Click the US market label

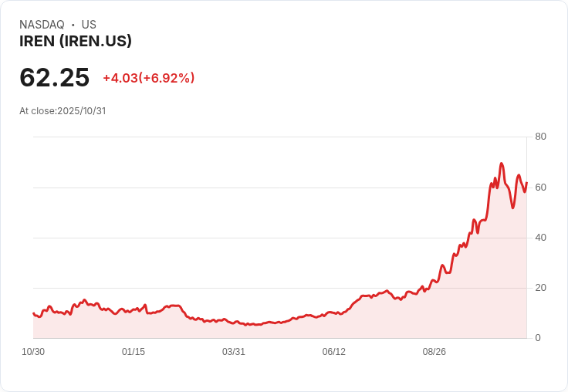(x=89, y=24)
